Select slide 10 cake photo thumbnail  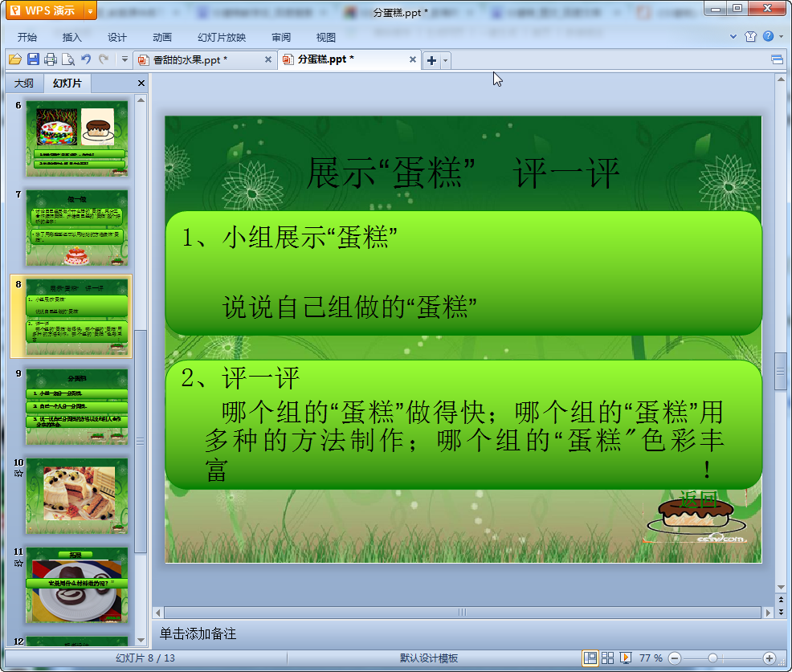[x=77, y=496]
